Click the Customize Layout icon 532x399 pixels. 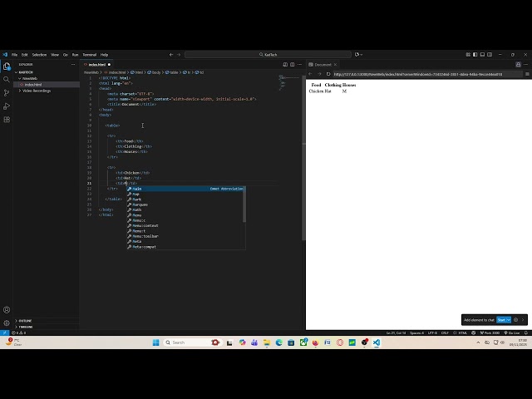click(x=468, y=54)
